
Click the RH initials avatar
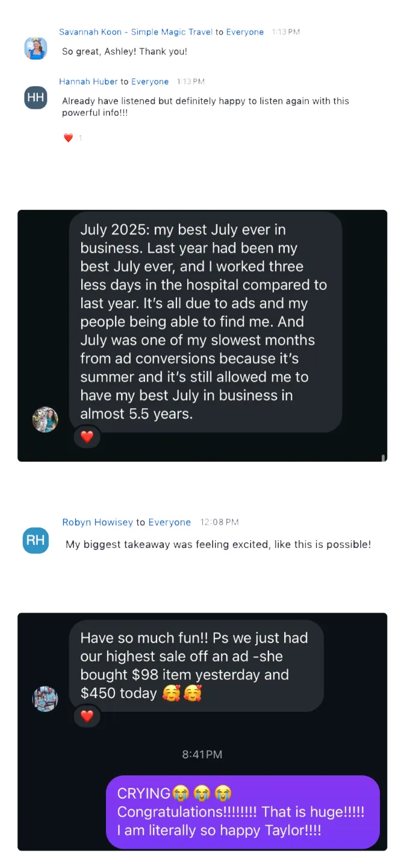click(36, 540)
